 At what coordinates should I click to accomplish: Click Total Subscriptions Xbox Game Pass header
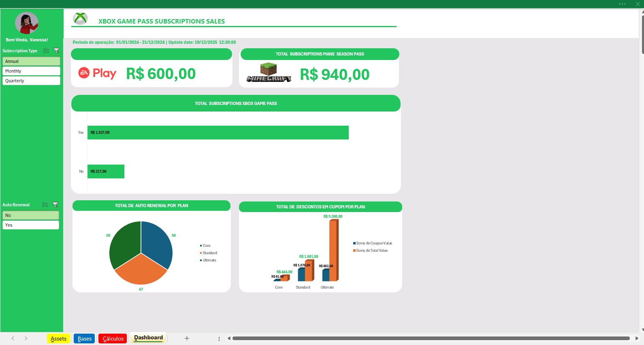236,103
